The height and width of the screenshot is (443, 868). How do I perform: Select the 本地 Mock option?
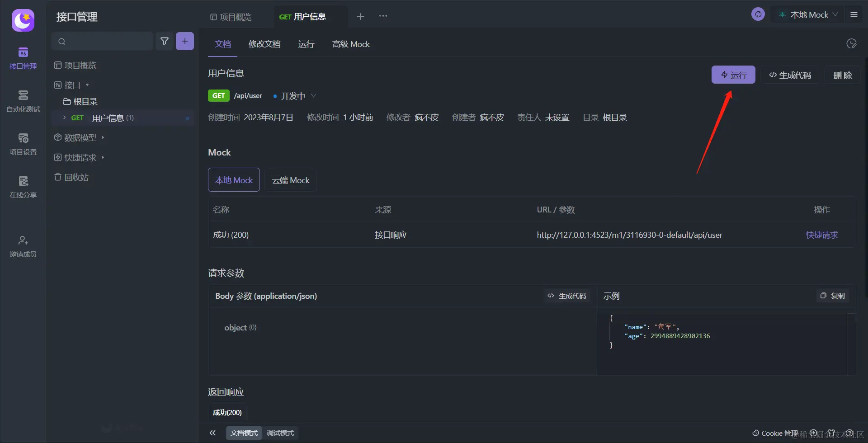(234, 179)
